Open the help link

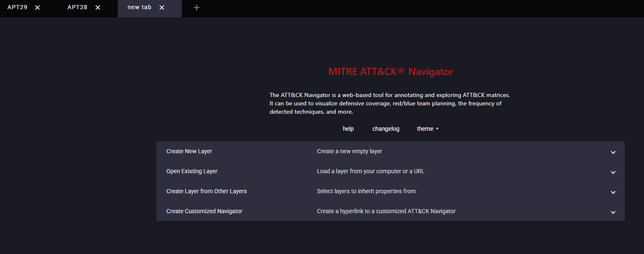[348, 129]
